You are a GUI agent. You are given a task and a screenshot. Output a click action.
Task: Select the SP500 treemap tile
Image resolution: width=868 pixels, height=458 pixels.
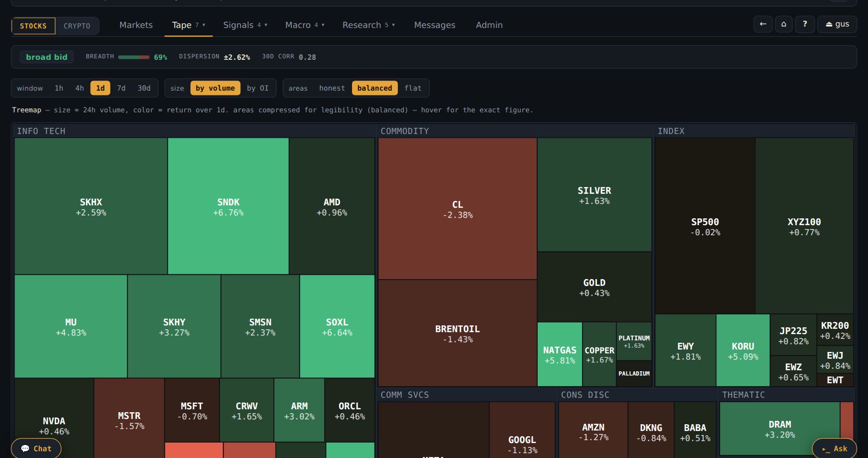point(705,226)
